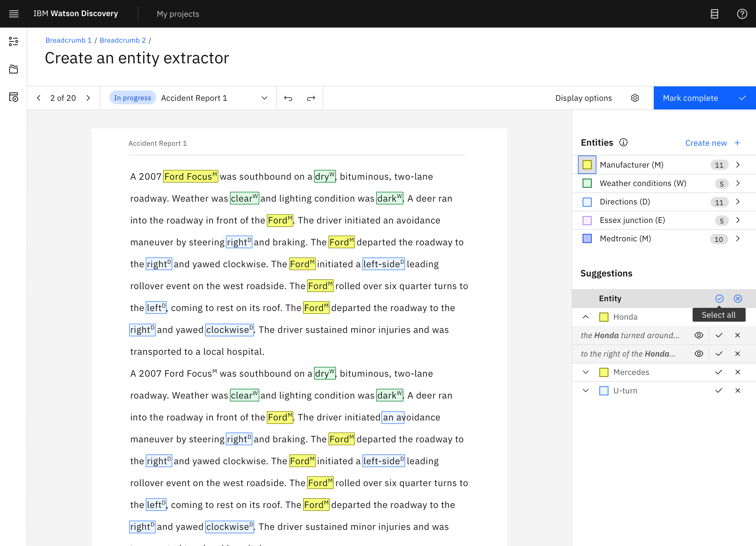The image size is (756, 546).
Task: Open display options gear icon
Action: [635, 98]
